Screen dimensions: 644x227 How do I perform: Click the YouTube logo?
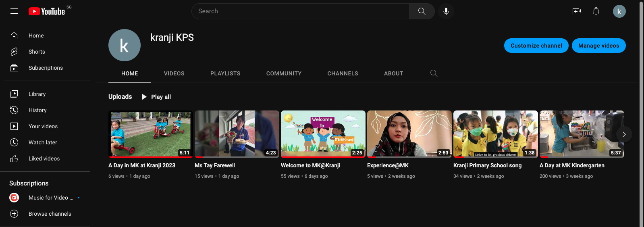click(47, 11)
